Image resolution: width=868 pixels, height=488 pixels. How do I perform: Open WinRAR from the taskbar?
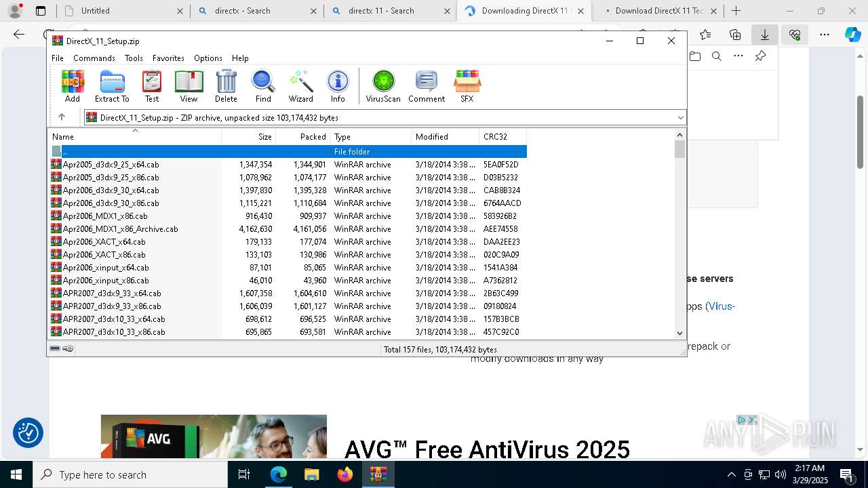(378, 474)
